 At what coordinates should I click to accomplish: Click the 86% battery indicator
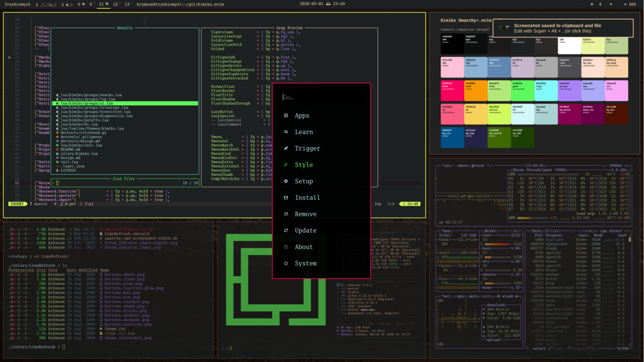(630, 4)
